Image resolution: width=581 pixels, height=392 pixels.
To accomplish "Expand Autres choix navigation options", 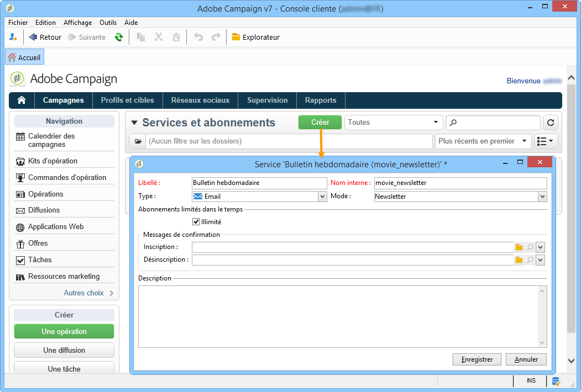I will point(89,293).
